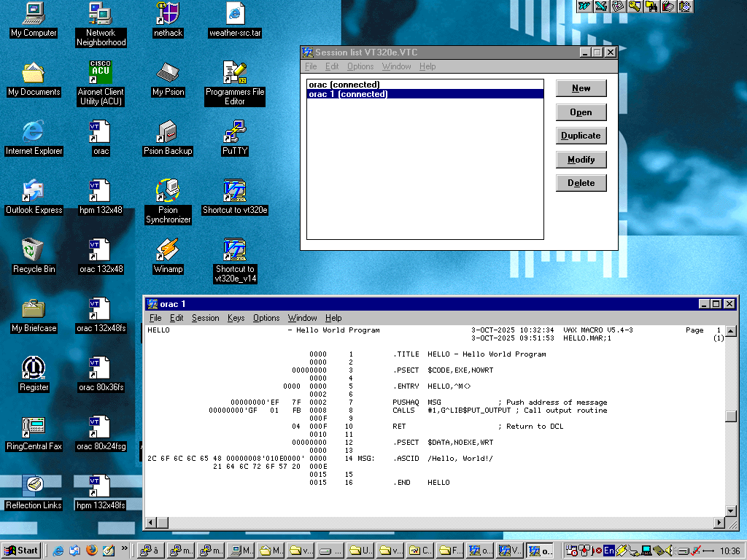Open the Options menu in the Session list window

pos(361,66)
